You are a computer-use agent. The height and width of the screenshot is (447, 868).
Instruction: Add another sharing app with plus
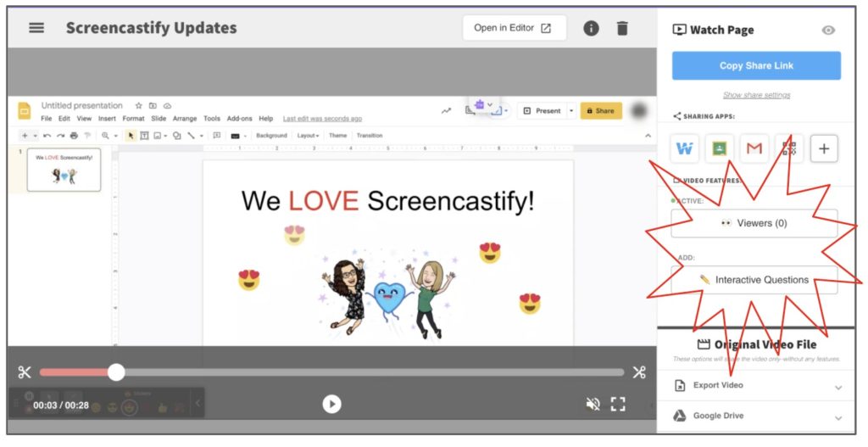pos(824,148)
